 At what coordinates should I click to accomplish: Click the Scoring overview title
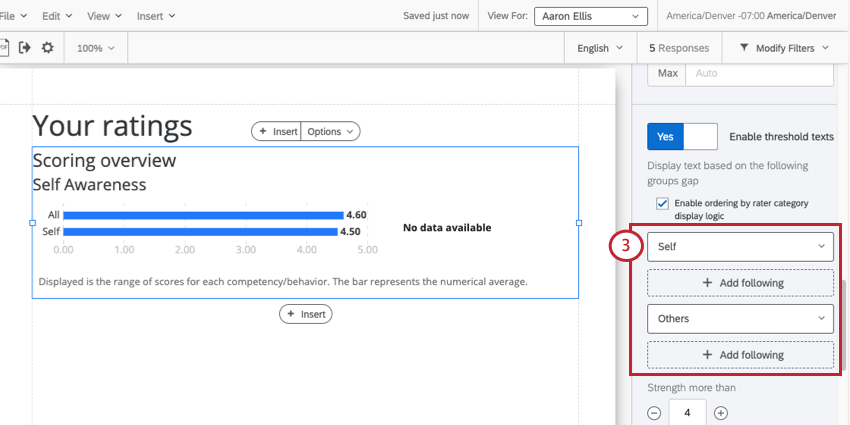click(x=104, y=160)
